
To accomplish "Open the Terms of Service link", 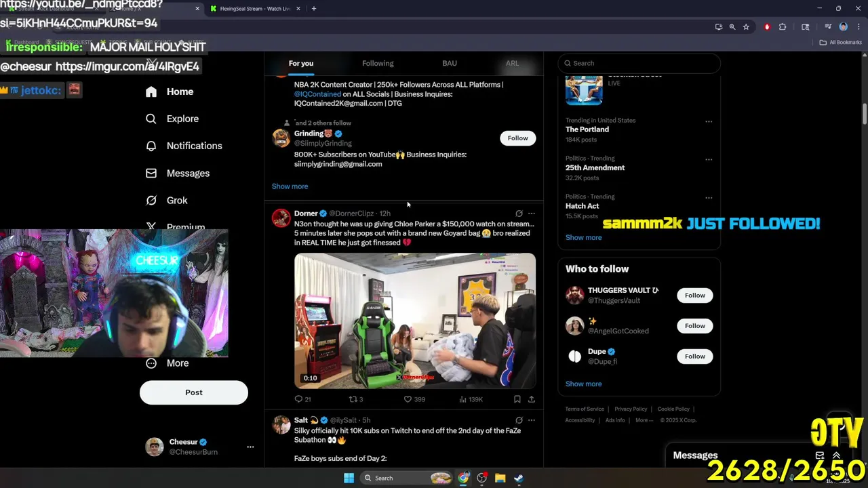I will point(585,409).
